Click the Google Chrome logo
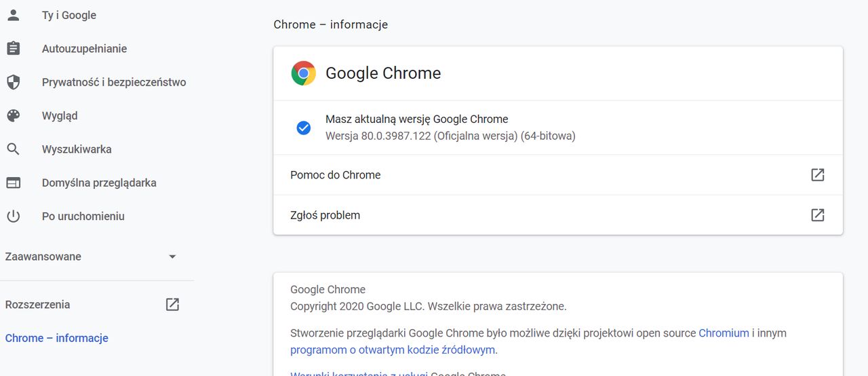Screen dimensions: 868x376 303,73
